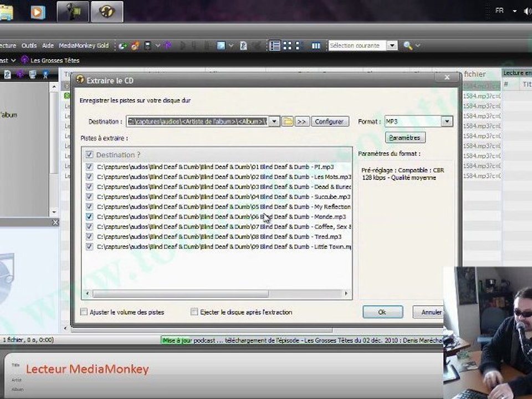Click the Destination path input field
The image size is (532, 399).
pyautogui.click(x=197, y=121)
